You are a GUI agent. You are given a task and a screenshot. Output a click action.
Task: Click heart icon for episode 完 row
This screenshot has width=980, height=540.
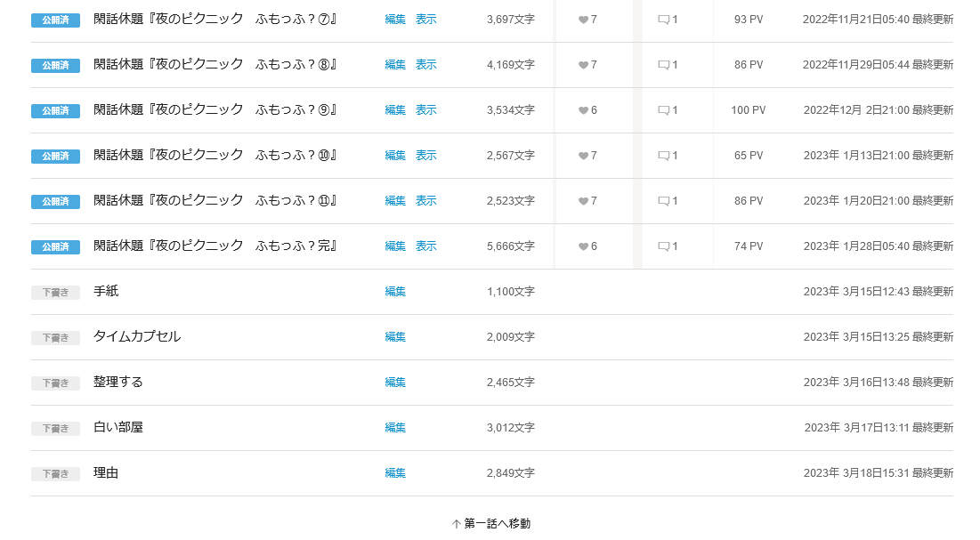click(x=583, y=246)
